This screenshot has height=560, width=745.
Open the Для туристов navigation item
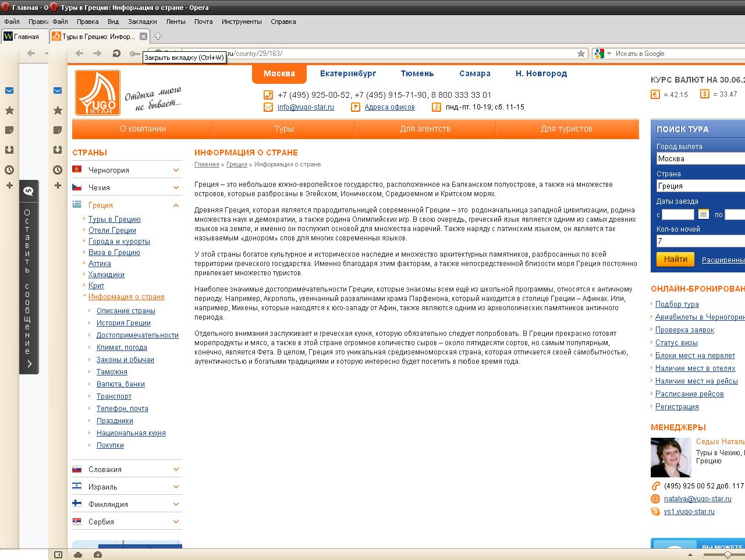tap(567, 129)
